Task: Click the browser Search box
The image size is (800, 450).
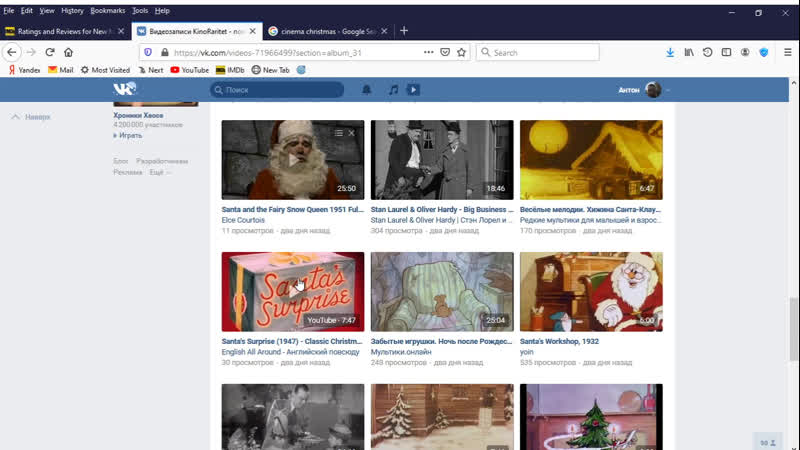Action: (x=538, y=52)
